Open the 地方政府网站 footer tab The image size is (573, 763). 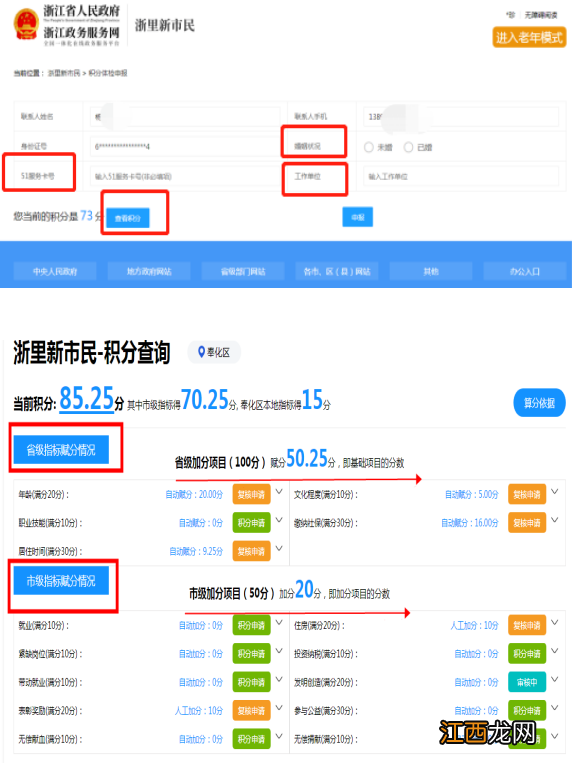click(x=149, y=272)
